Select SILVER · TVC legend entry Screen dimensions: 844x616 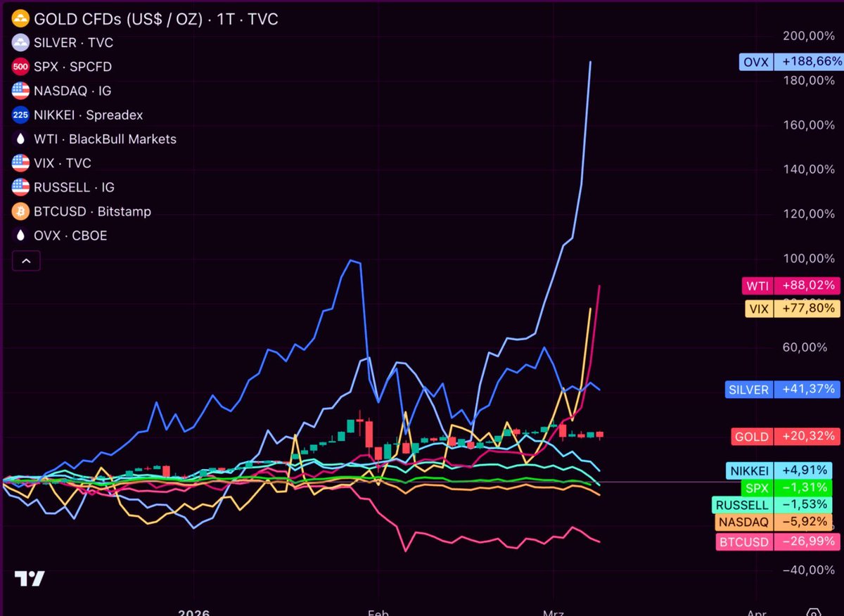(73, 43)
